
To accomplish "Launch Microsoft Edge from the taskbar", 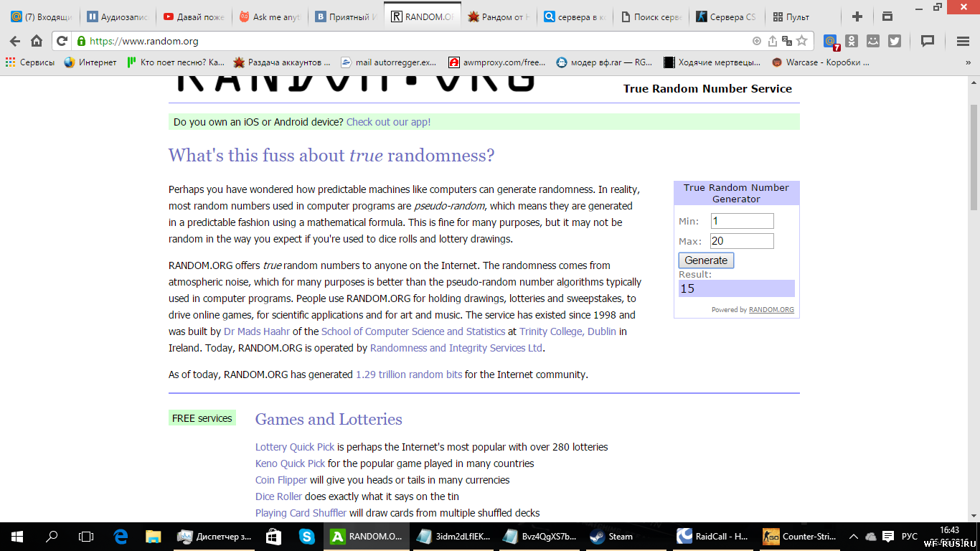I will coord(121,536).
